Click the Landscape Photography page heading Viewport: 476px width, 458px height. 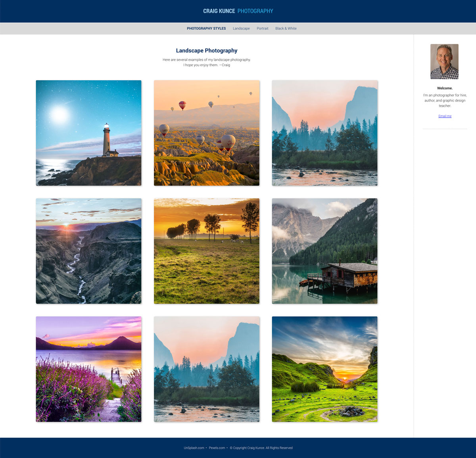pos(207,50)
